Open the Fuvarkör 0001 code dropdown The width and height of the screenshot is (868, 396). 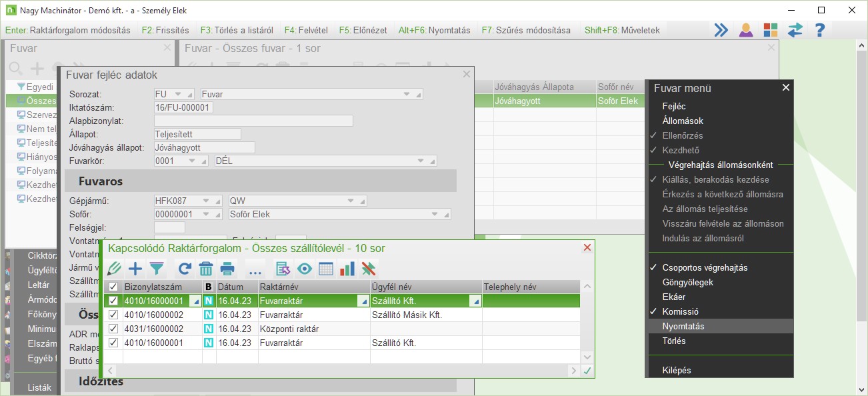pos(193,161)
